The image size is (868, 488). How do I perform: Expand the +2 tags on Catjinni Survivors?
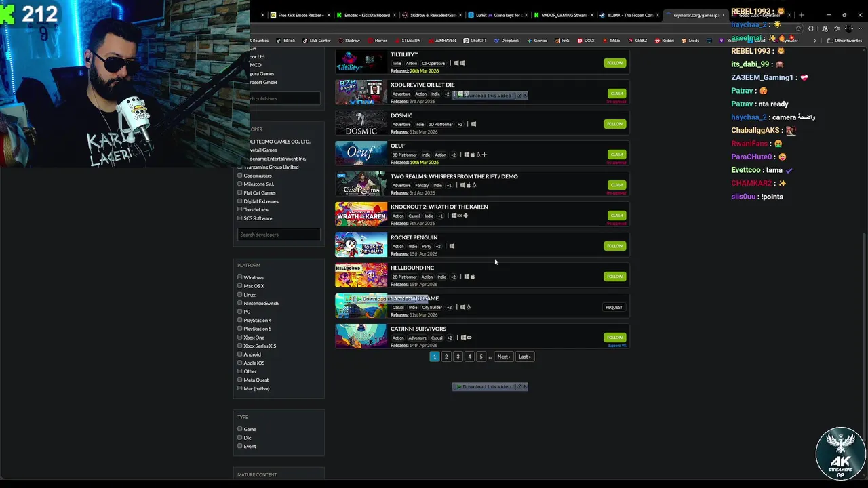click(x=450, y=338)
